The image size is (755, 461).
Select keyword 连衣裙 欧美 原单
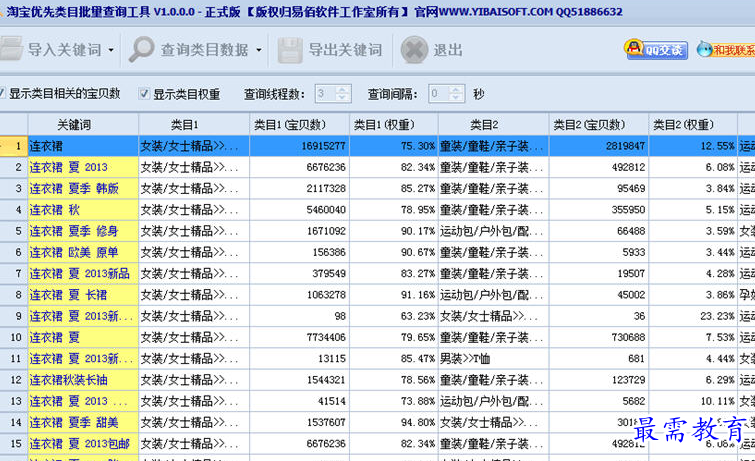(x=83, y=252)
